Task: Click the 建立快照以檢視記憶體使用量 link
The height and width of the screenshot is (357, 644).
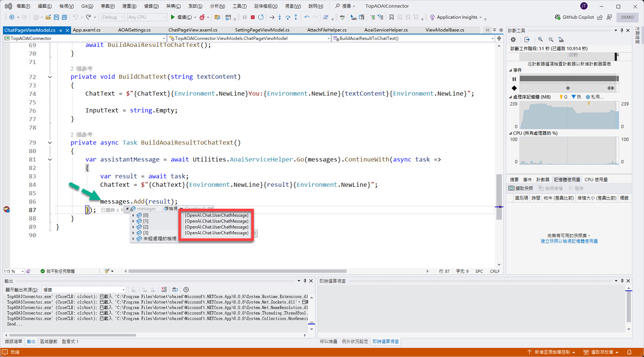Action: tap(569, 241)
